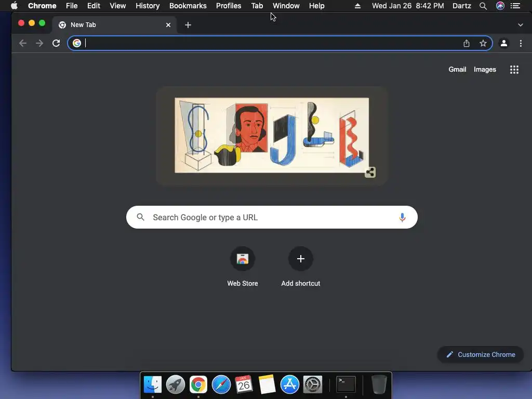Open the Help menu
This screenshot has width=532, height=399.
click(316, 6)
